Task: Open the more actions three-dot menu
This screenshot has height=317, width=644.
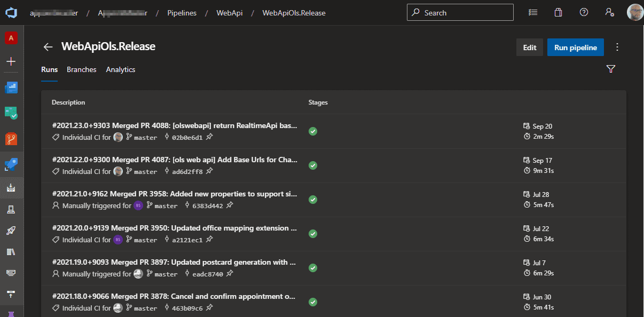Action: [617, 47]
